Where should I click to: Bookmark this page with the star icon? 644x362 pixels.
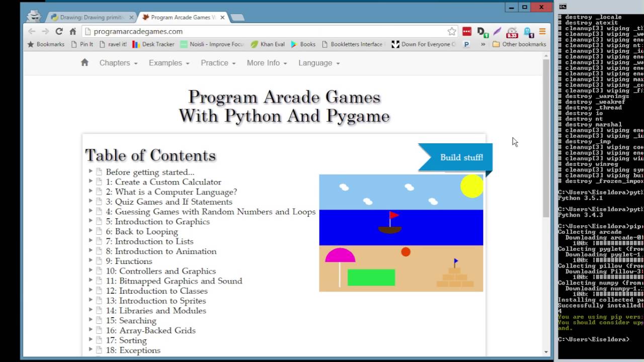click(452, 31)
